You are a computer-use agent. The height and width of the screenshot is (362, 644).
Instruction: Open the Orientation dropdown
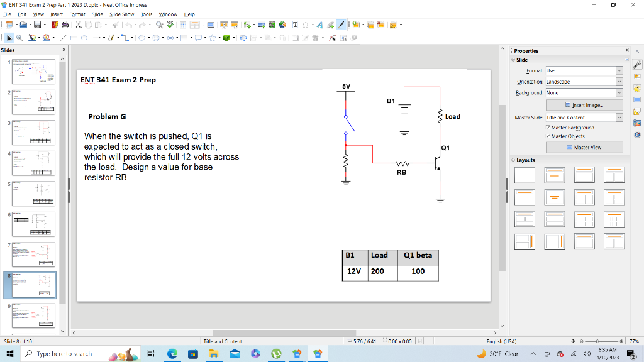584,82
